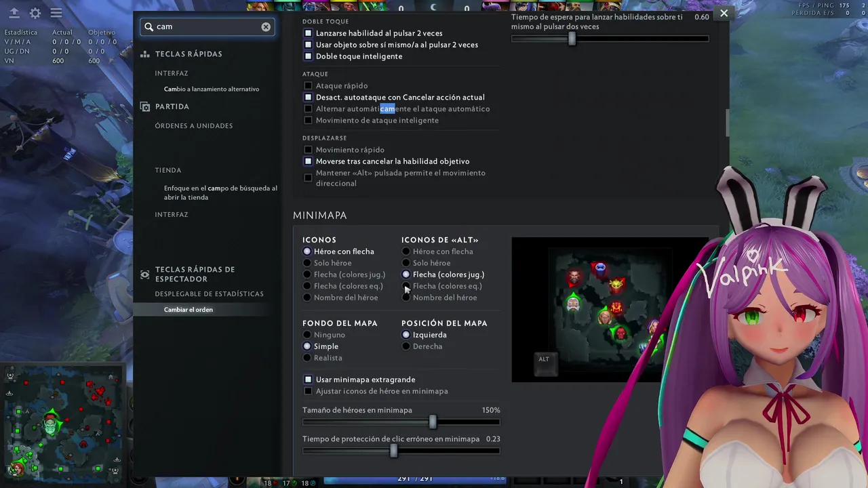The width and height of the screenshot is (868, 488).
Task: Toggle Desact. autoataque con Cancelar acción
Action: (308, 97)
